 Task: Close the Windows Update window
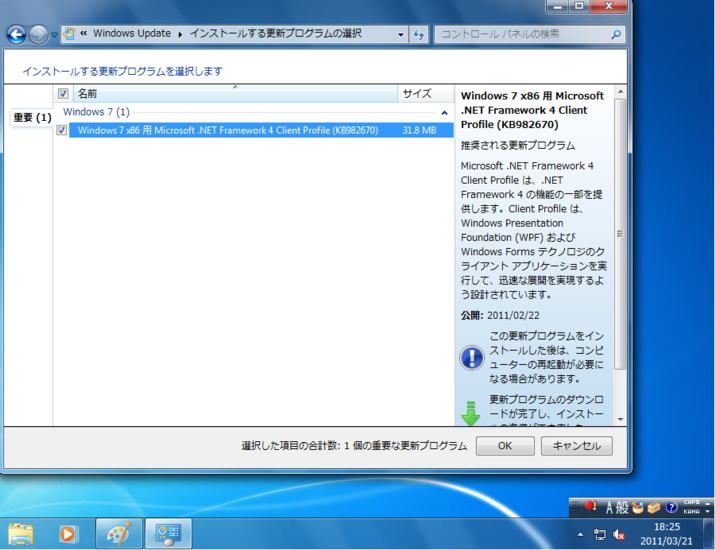[609, 6]
